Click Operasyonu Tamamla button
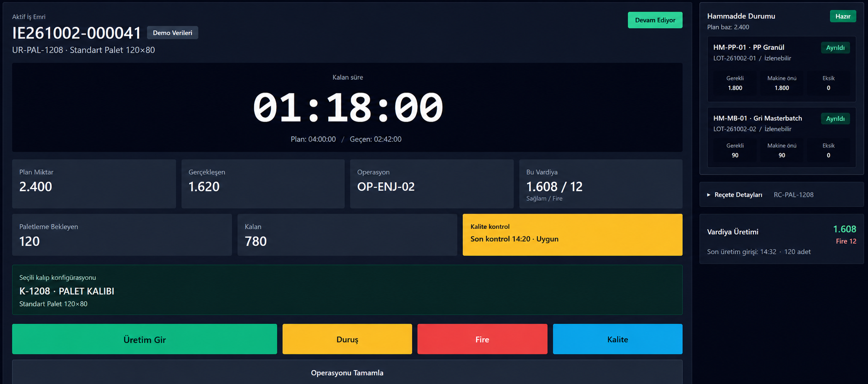Viewport: 868px width, 384px height. (x=347, y=372)
